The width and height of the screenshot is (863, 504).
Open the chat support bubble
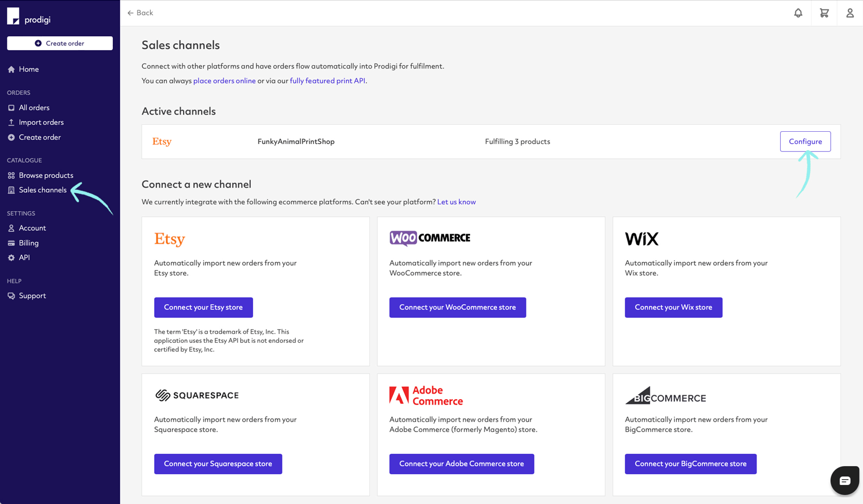click(844, 480)
